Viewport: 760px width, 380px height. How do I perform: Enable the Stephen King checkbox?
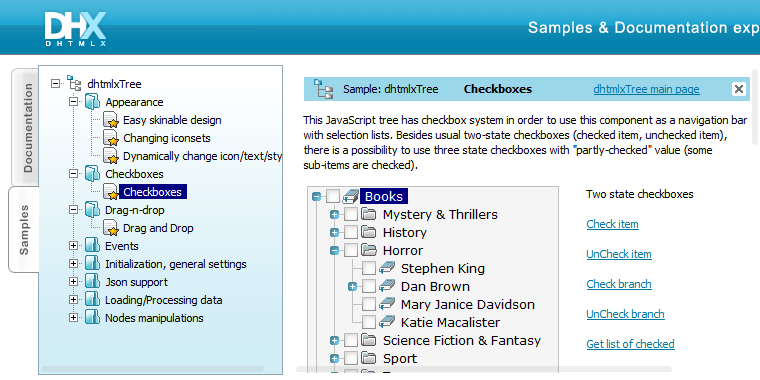pos(369,268)
